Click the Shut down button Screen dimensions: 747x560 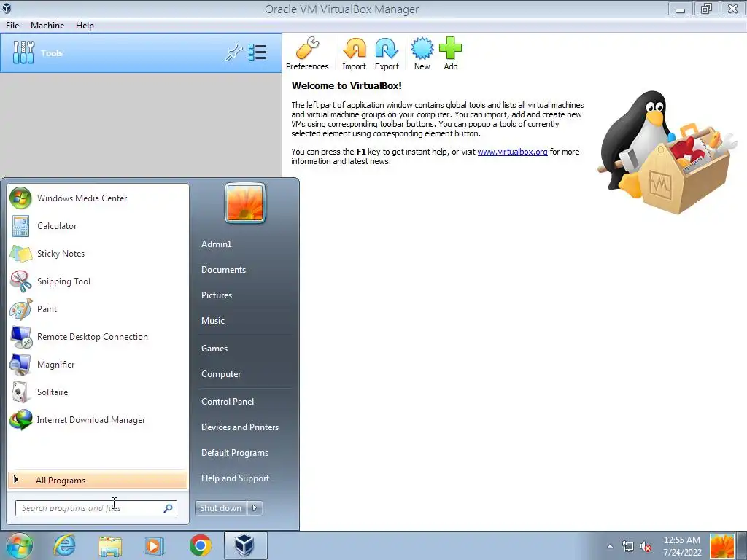220,508
